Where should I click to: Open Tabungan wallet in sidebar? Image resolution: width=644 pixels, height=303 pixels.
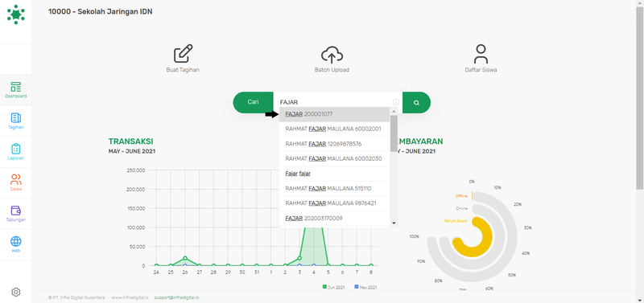(16, 213)
